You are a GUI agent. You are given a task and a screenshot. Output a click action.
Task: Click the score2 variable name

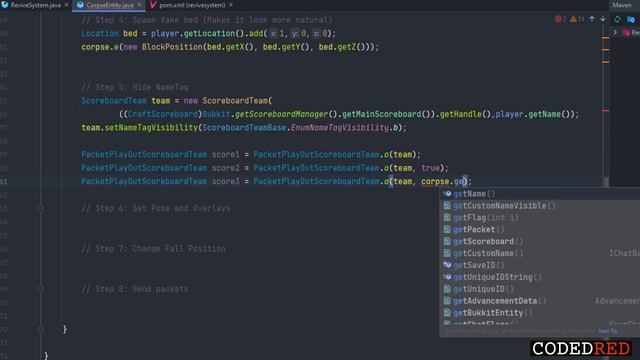click(x=225, y=168)
